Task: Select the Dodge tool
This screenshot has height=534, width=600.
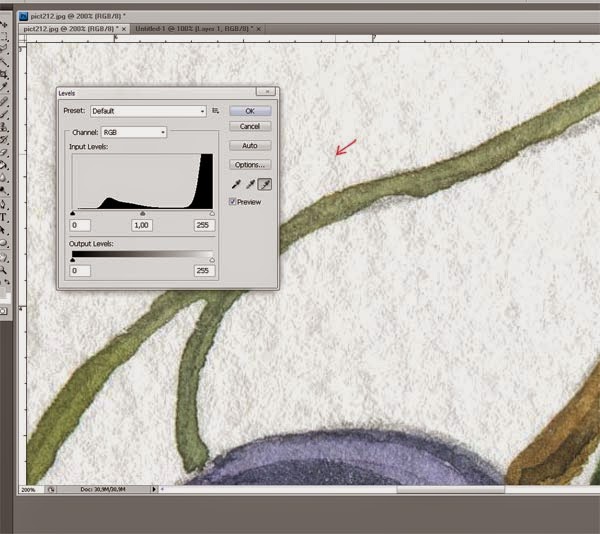Action: click(4, 190)
